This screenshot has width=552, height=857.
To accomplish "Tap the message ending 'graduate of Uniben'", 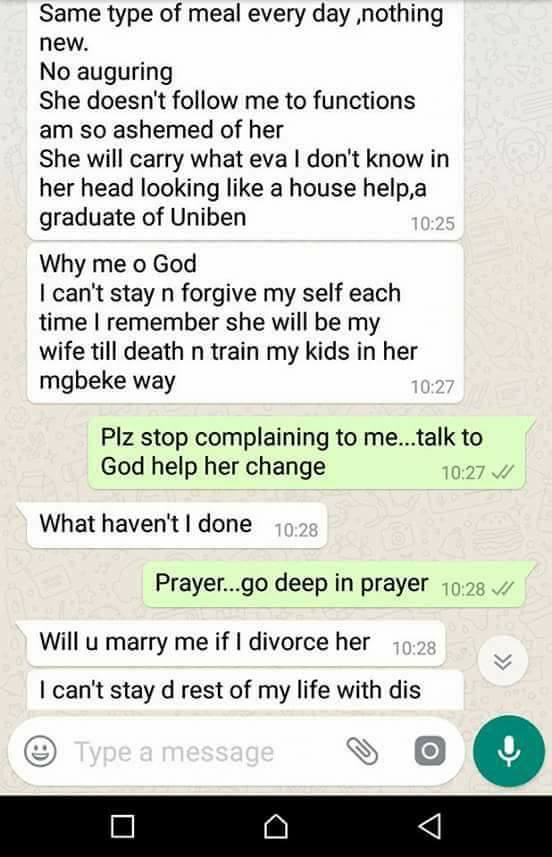I will point(245,119).
